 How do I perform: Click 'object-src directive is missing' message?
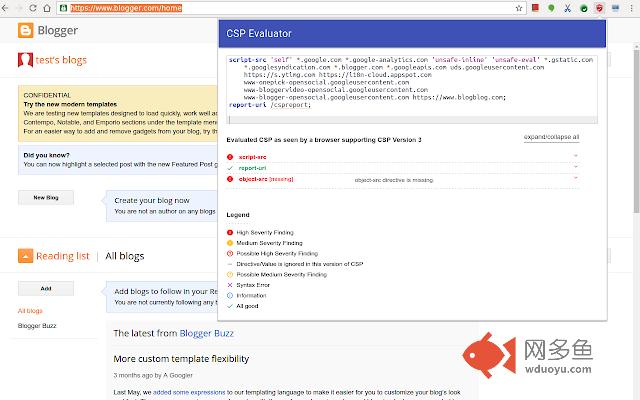click(394, 180)
